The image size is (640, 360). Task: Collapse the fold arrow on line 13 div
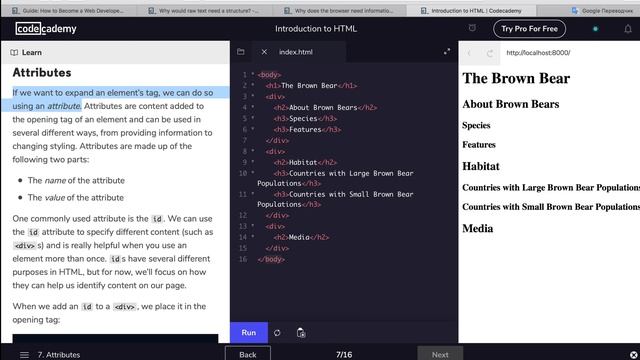253,226
